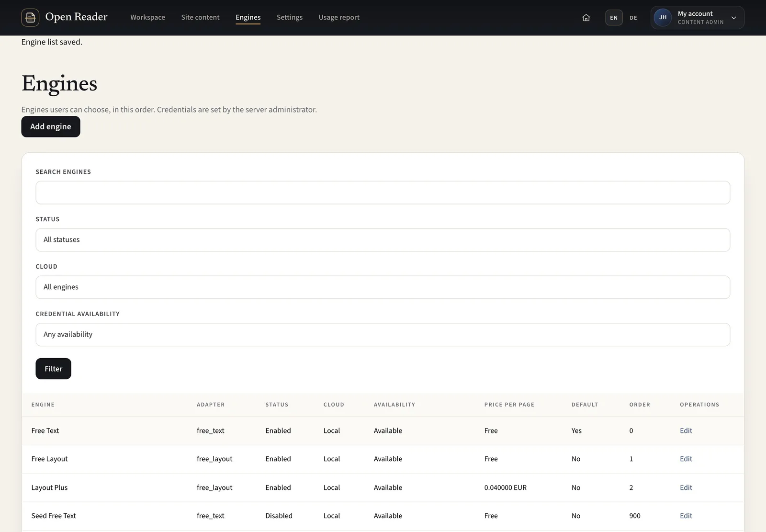Screen dimensions: 766x532
Task: Click the 0.040000 EUR price cell
Action: coord(506,487)
